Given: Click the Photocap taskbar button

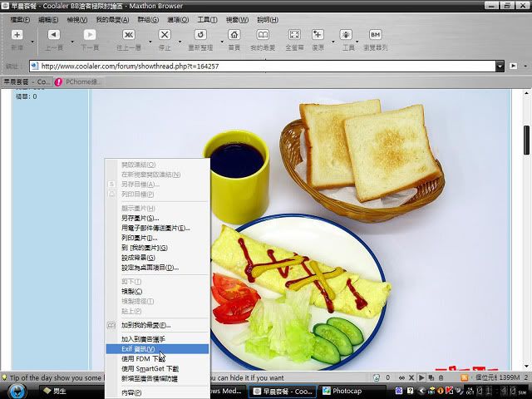Looking at the screenshot, I should pyautogui.click(x=347, y=391).
